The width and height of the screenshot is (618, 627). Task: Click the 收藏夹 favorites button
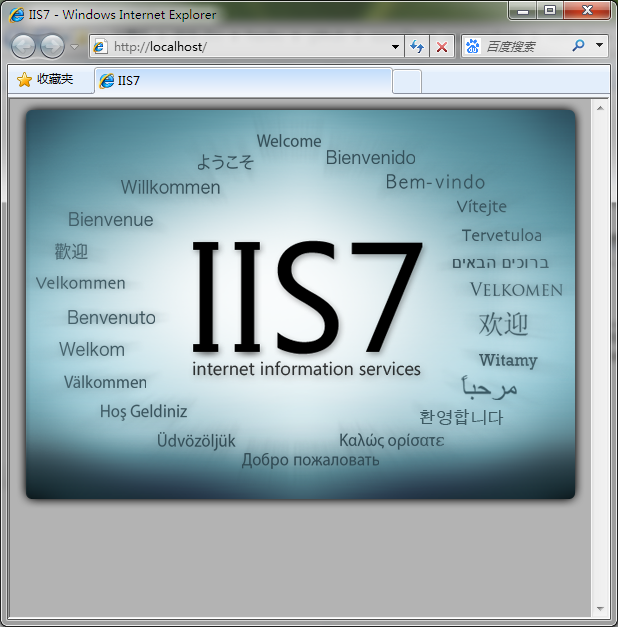click(46, 80)
